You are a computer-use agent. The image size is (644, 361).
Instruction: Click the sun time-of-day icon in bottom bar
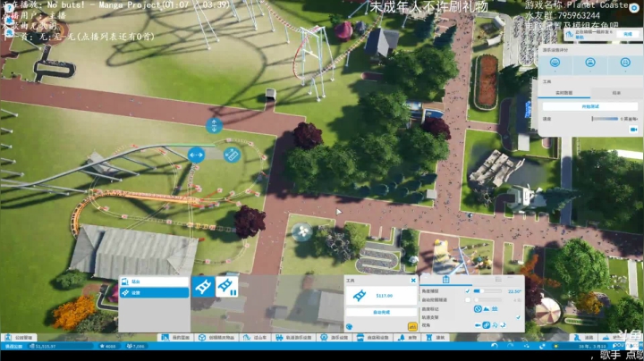tap(556, 346)
